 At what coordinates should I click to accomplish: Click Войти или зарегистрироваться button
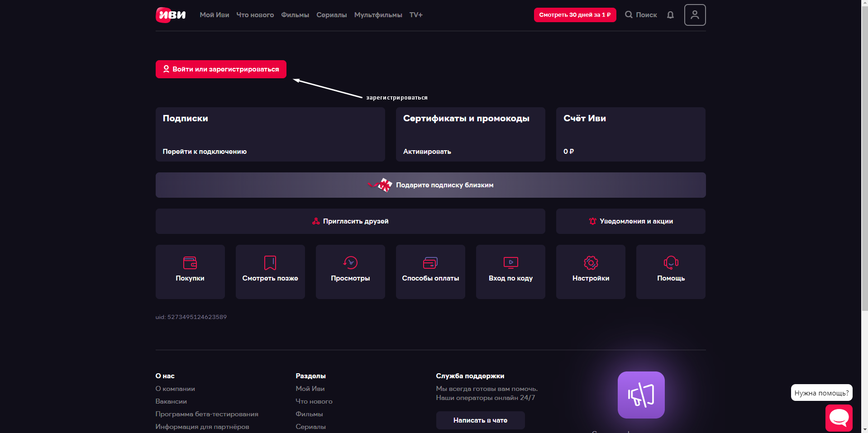click(221, 69)
